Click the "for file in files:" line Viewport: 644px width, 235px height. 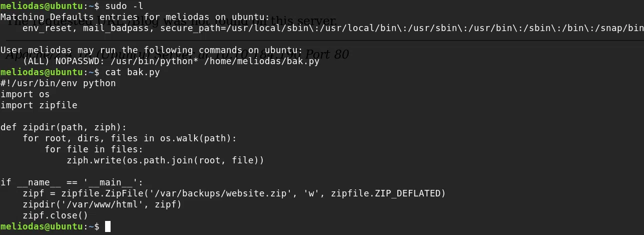pos(94,149)
